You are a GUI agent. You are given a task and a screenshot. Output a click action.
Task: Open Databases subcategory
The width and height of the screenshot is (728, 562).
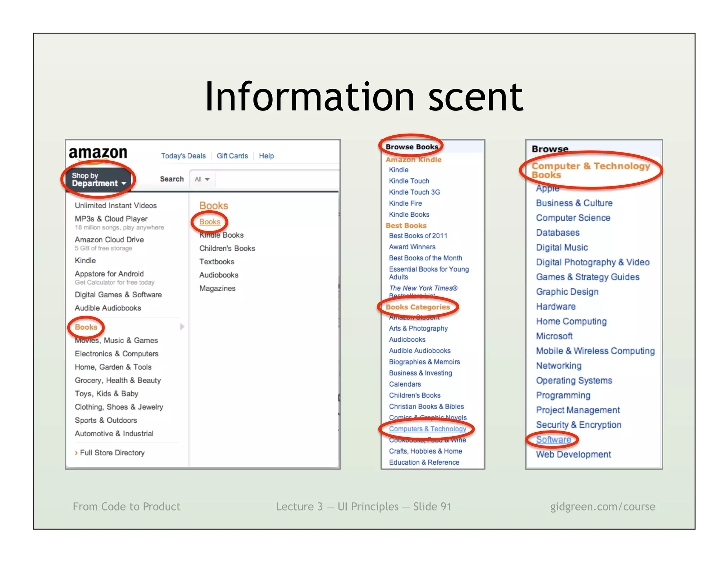pos(558,233)
